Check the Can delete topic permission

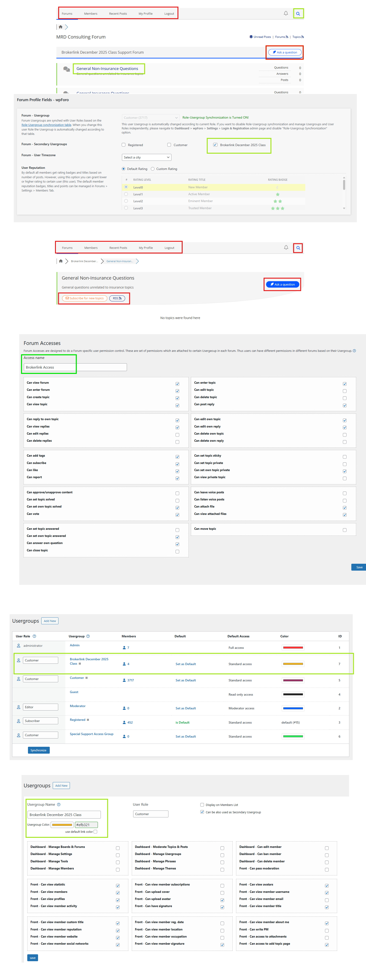[344, 398]
